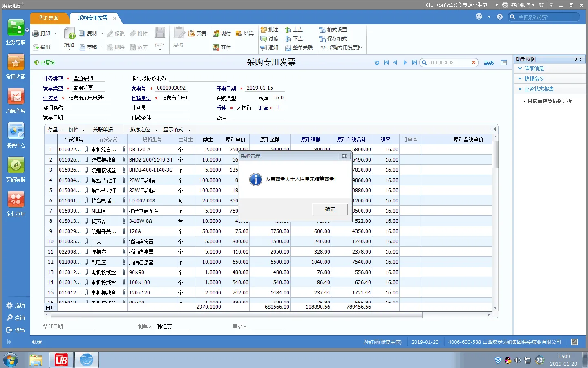This screenshot has width=588, height=368.
Task: Open the 复制 dropdown arrow
Action: pos(102,34)
